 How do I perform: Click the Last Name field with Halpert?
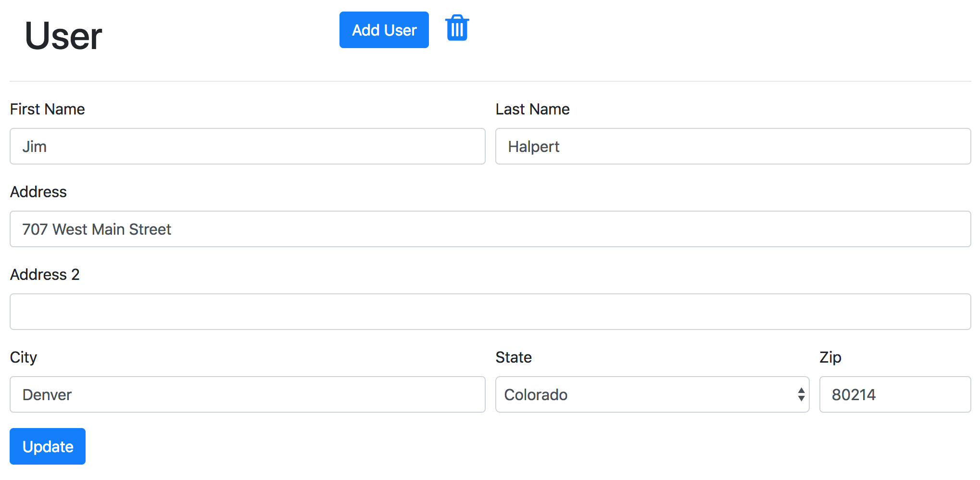coord(733,146)
